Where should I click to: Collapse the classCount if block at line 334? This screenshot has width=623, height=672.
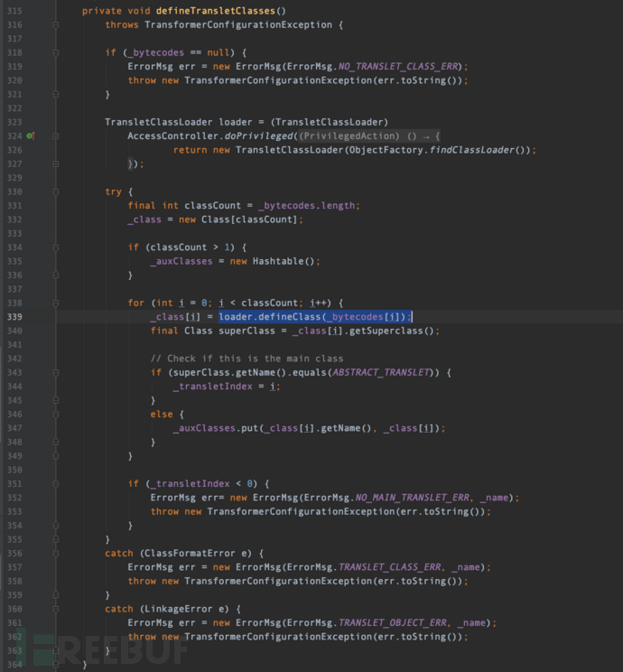(x=55, y=247)
